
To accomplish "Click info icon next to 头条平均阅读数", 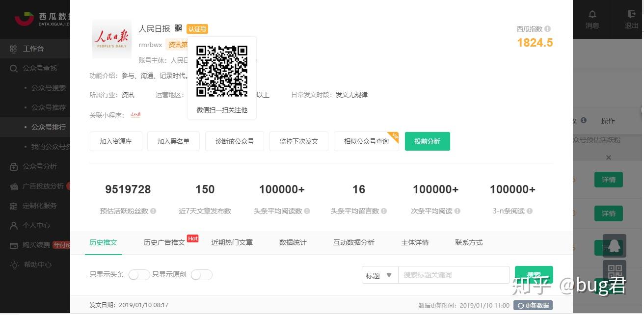I will (307, 211).
